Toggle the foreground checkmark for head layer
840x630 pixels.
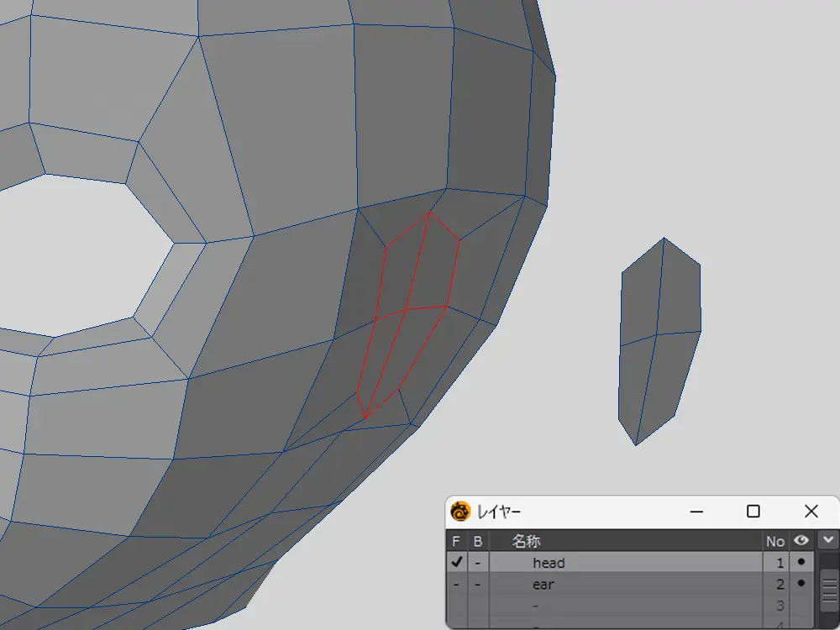coord(456,562)
